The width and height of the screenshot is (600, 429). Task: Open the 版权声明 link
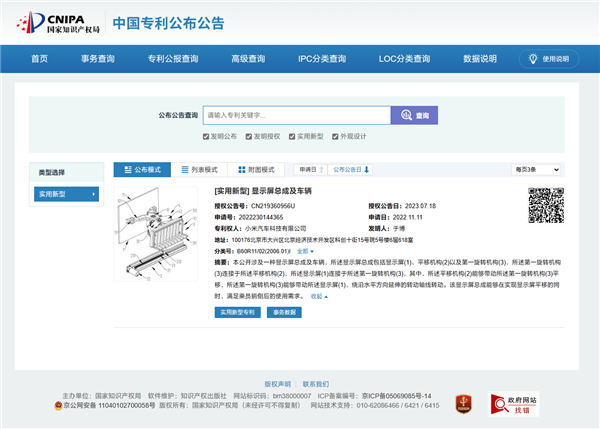point(277,384)
